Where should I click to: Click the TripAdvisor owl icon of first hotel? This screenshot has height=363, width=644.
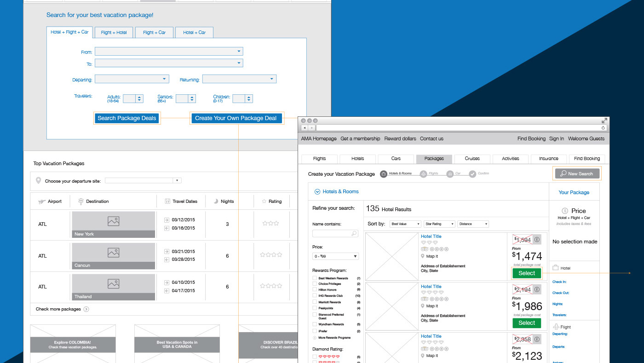pyautogui.click(x=424, y=249)
